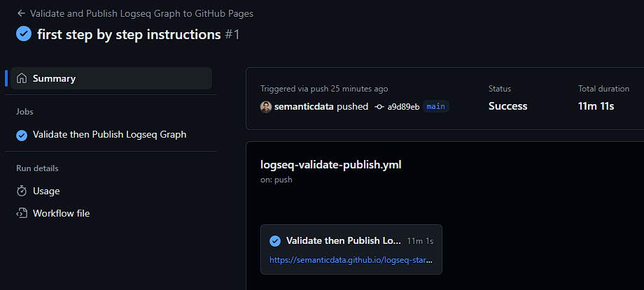Open the Validate then Publish job card
This screenshot has height=290, width=644.
pos(344,241)
